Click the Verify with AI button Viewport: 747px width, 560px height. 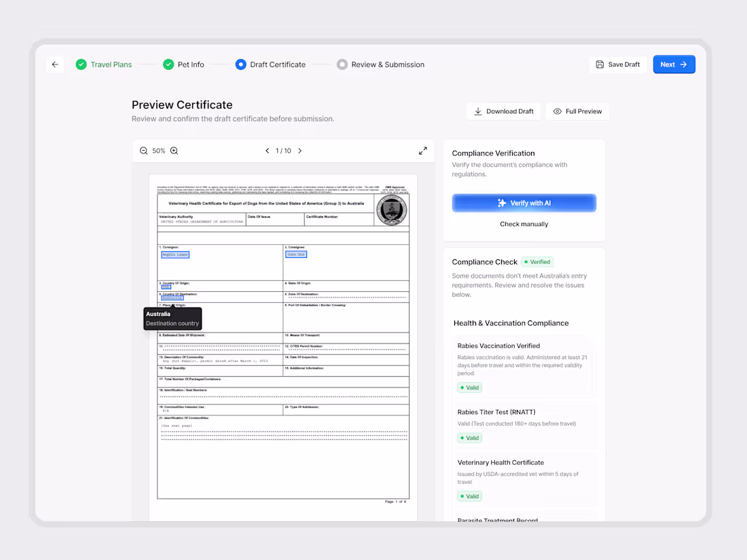tap(524, 202)
